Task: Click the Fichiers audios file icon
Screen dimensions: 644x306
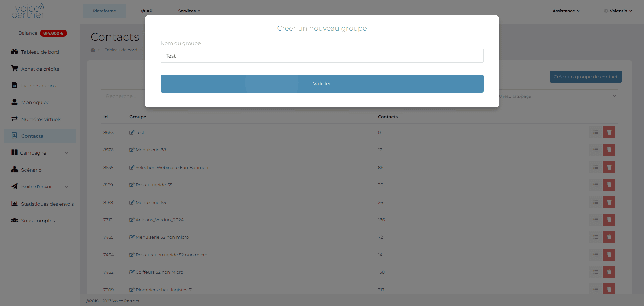Action: coord(14,85)
